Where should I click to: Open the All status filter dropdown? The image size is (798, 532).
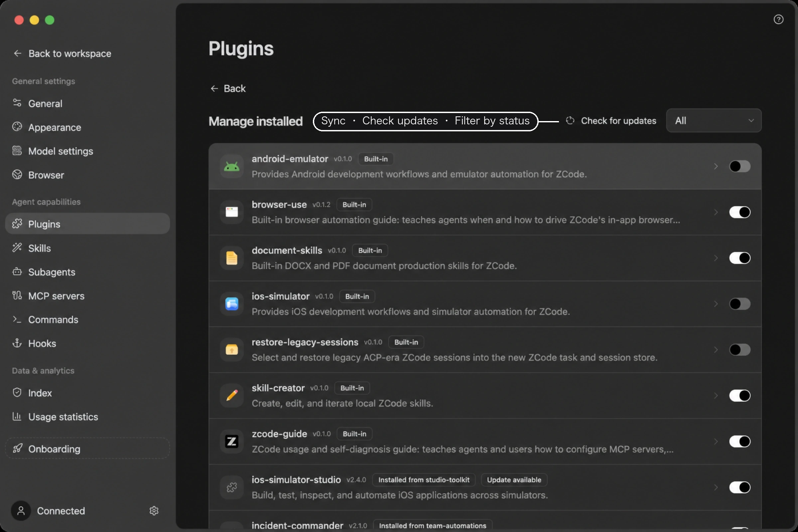coord(714,120)
